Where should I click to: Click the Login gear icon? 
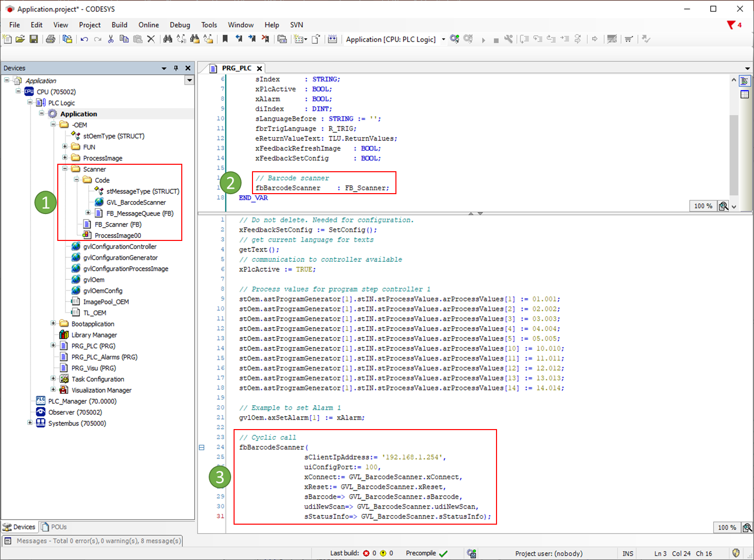(x=454, y=39)
